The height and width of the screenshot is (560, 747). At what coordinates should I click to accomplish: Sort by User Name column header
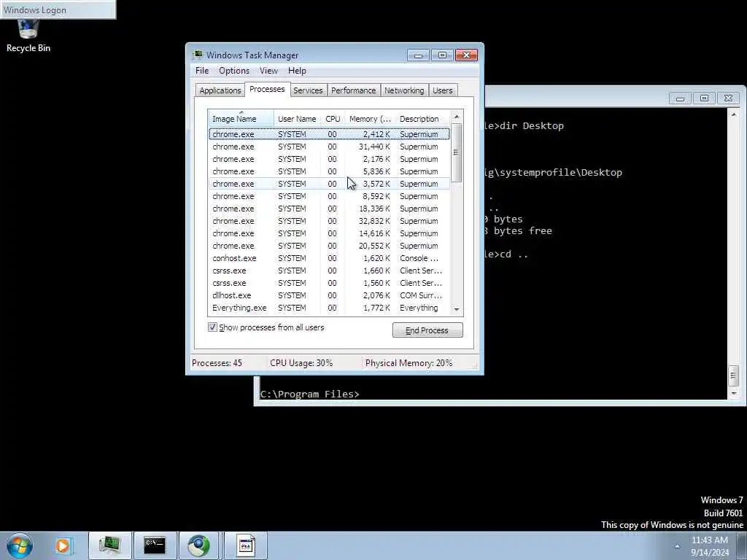(297, 119)
